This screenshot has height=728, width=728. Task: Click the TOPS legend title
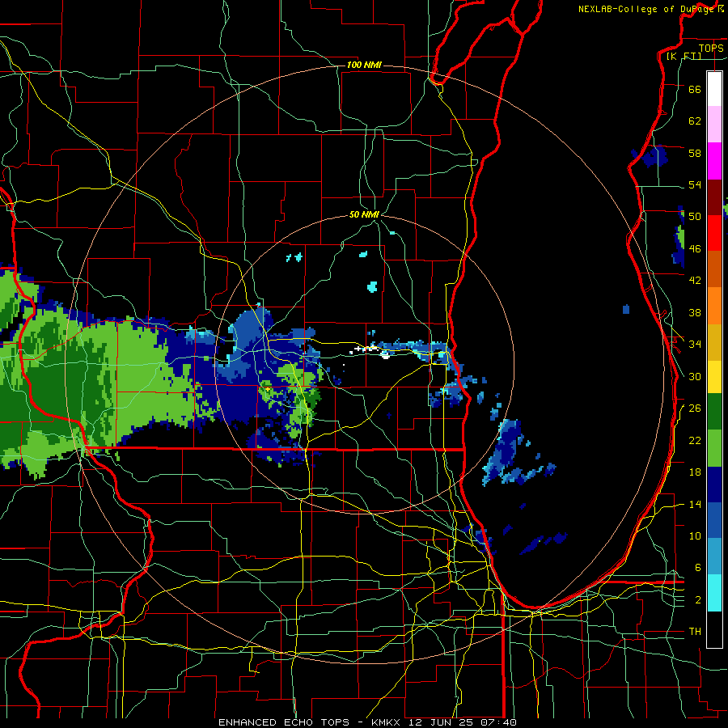(x=711, y=48)
